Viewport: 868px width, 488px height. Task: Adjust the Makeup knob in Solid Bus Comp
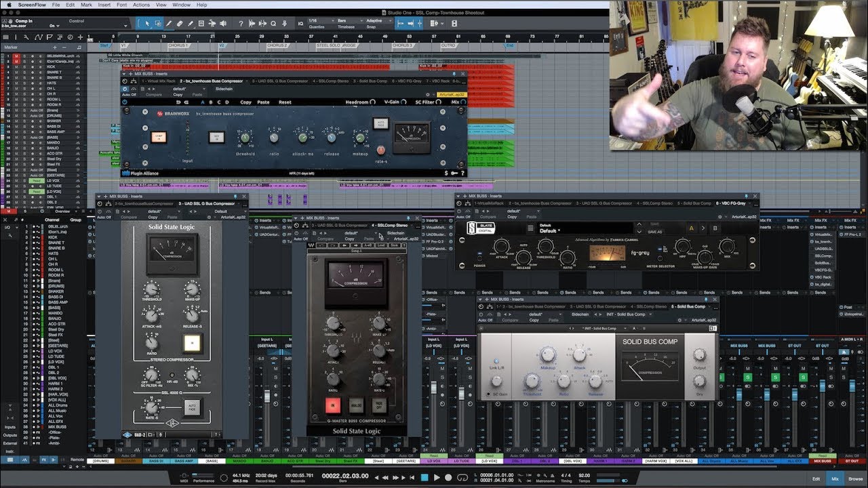(x=548, y=355)
